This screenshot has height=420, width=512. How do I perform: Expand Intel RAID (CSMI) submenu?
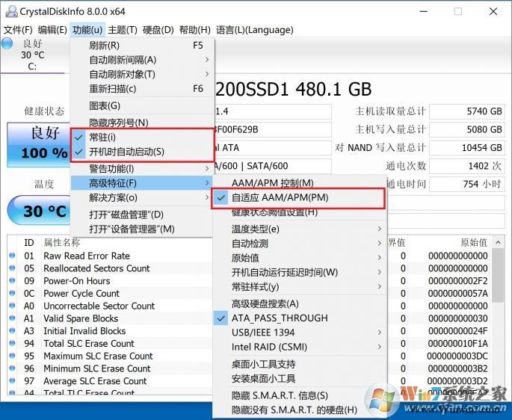[299, 347]
